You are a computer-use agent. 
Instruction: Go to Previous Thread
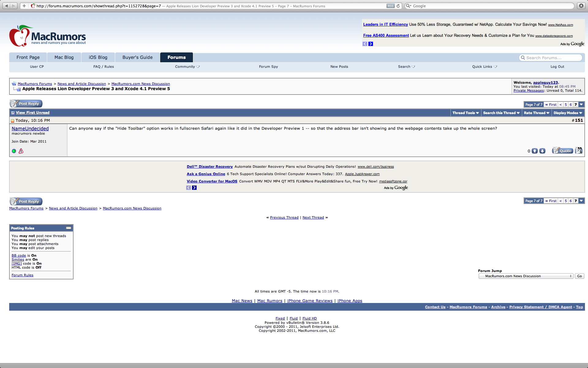[284, 217]
